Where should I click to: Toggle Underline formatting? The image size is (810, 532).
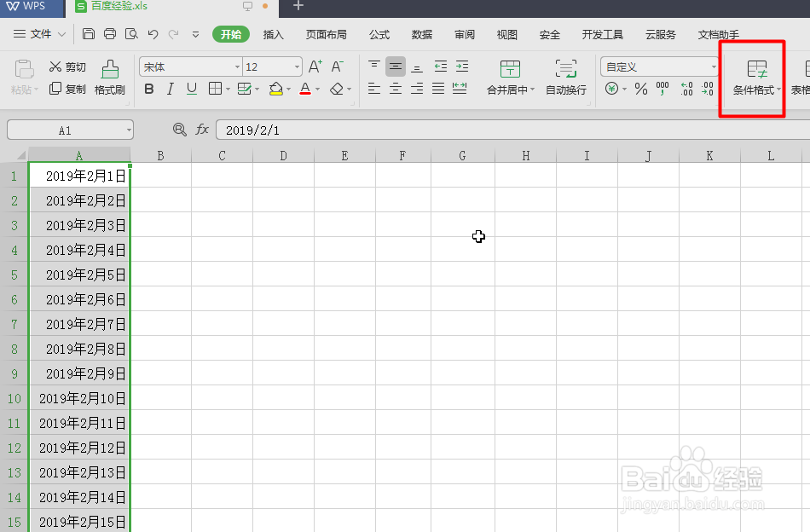pos(192,89)
